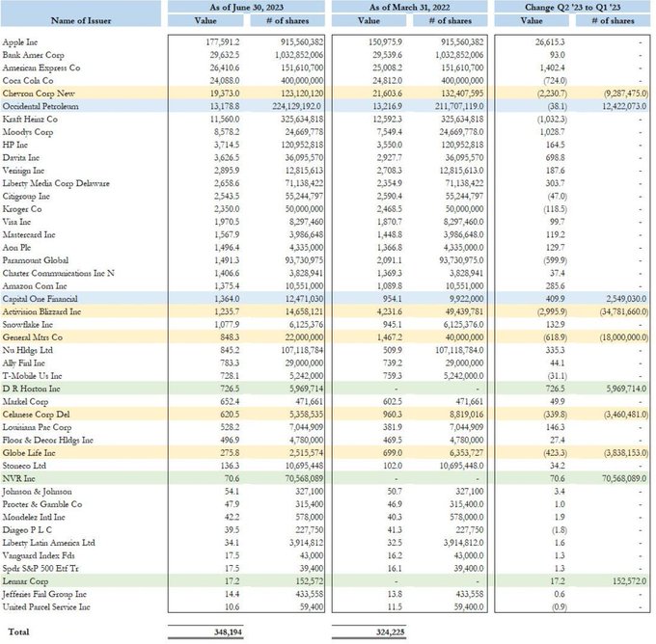
Task: Click the 'Procter & Gamble Co' row label
Action: [x=42, y=504]
